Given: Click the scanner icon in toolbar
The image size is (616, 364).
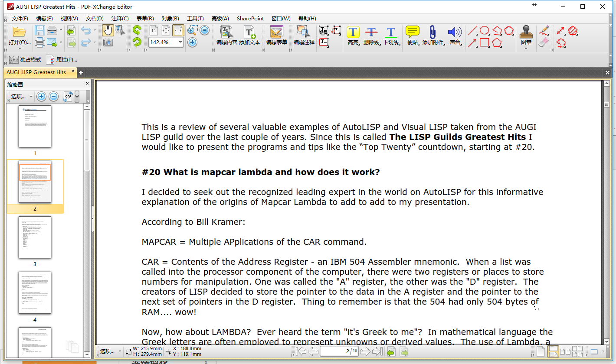Looking at the screenshot, I should pos(52,30).
